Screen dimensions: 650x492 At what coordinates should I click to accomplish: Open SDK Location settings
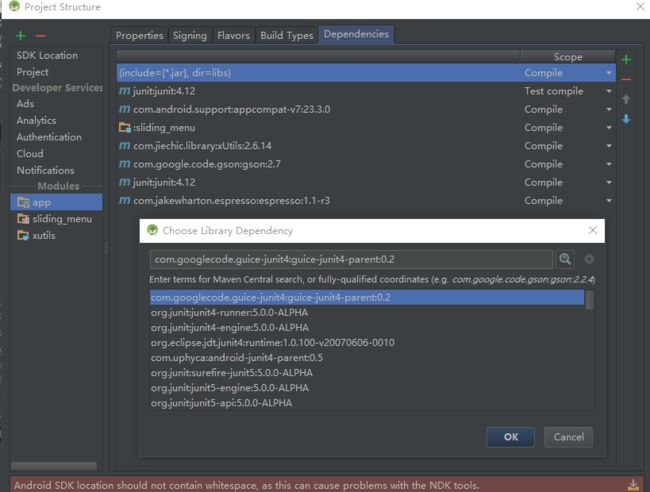pyautogui.click(x=47, y=55)
